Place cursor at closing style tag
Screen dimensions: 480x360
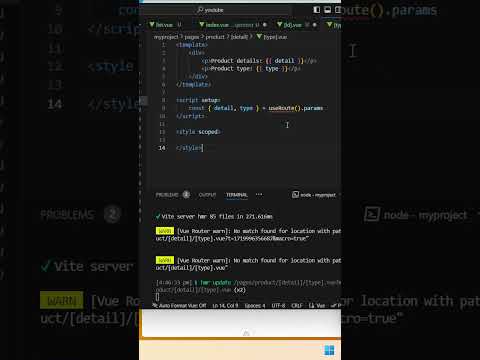point(189,148)
